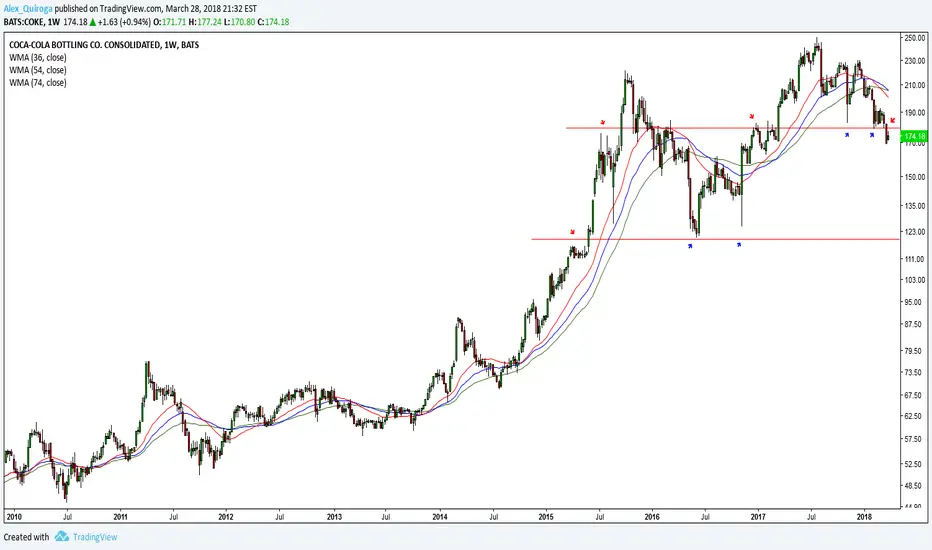Click the WMA (36, close) indicator label
The height and width of the screenshot is (550, 932).
coord(37,58)
